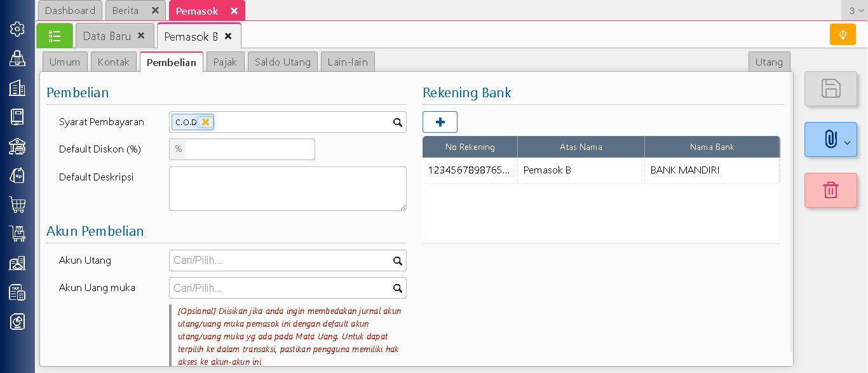Open the Akun Utang search dropdown
The width and height of the screenshot is (868, 373).
pyautogui.click(x=397, y=261)
